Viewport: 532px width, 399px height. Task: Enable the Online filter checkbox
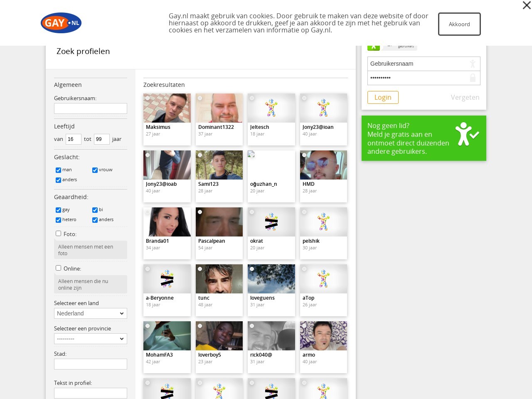59,268
